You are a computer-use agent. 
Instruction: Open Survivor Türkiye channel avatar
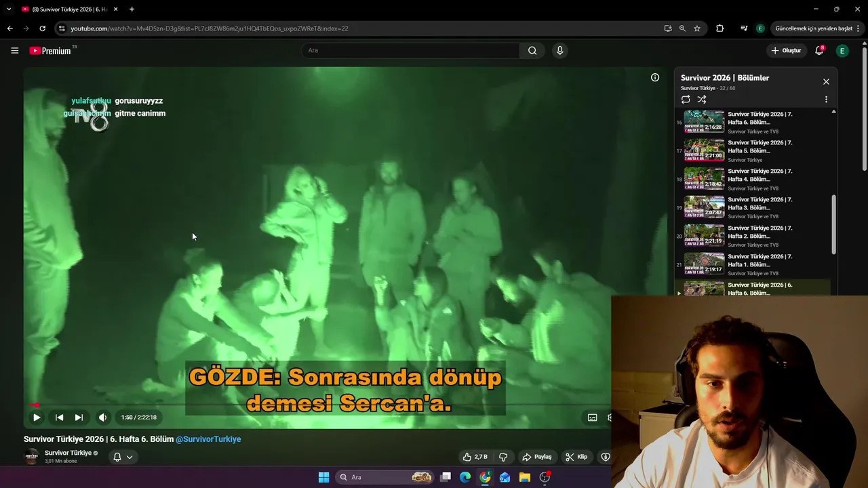coord(31,456)
